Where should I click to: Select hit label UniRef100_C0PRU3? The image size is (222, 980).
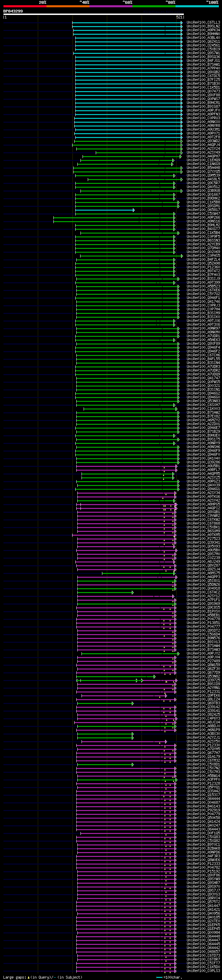pyautogui.click(x=203, y=118)
